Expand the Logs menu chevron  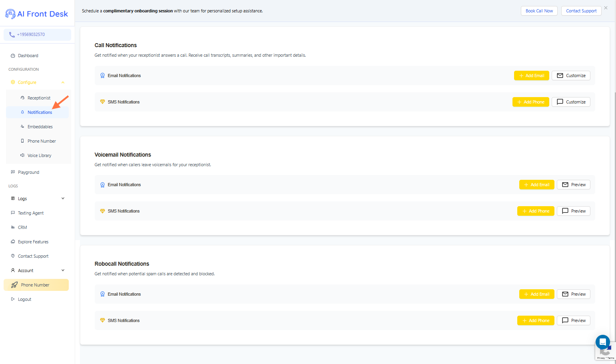click(x=63, y=199)
